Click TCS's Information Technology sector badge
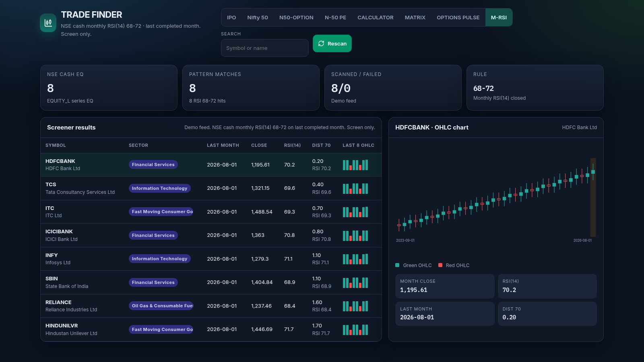Image resolution: width=644 pixels, height=362 pixels. coord(160,188)
